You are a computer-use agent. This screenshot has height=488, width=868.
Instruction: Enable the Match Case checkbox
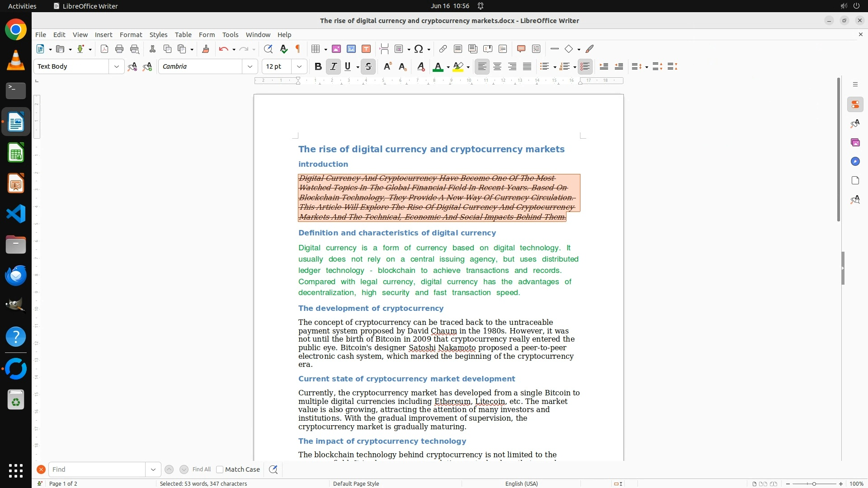click(x=220, y=469)
